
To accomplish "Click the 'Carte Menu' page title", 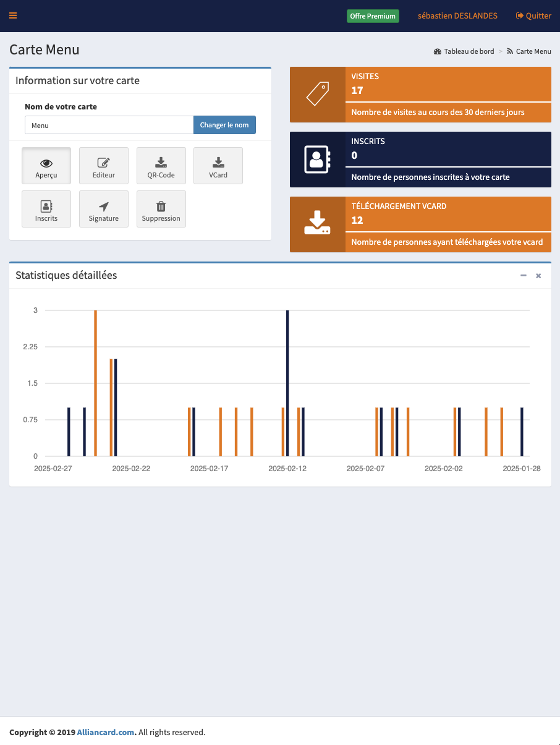I will tap(45, 50).
